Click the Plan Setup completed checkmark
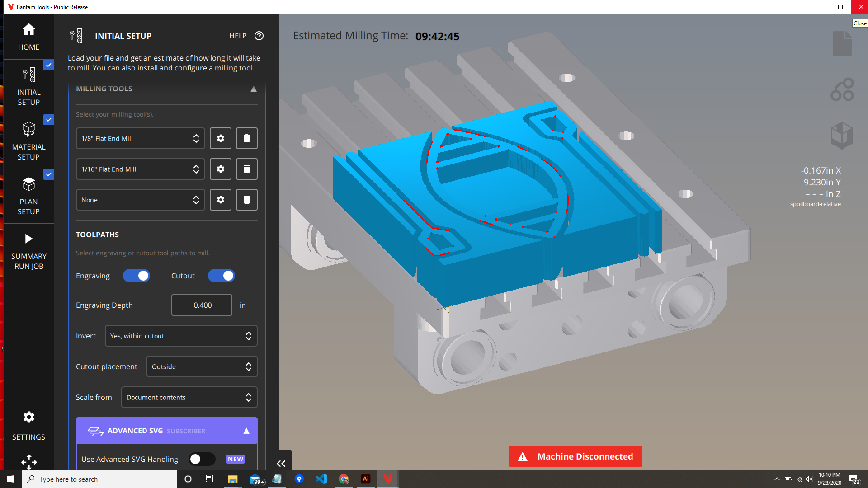This screenshot has width=868, height=488. pyautogui.click(x=49, y=174)
